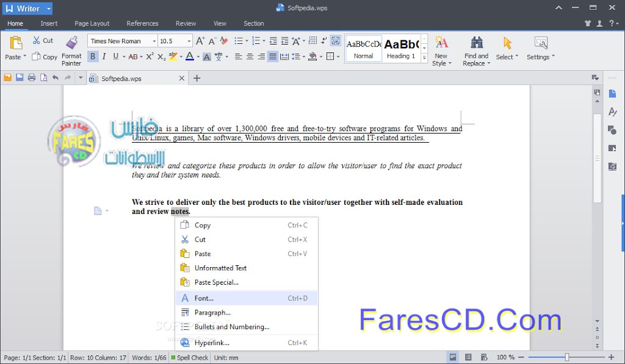Click the Settings icon in the ribbon
This screenshot has width=625, height=364.
pos(541,43)
